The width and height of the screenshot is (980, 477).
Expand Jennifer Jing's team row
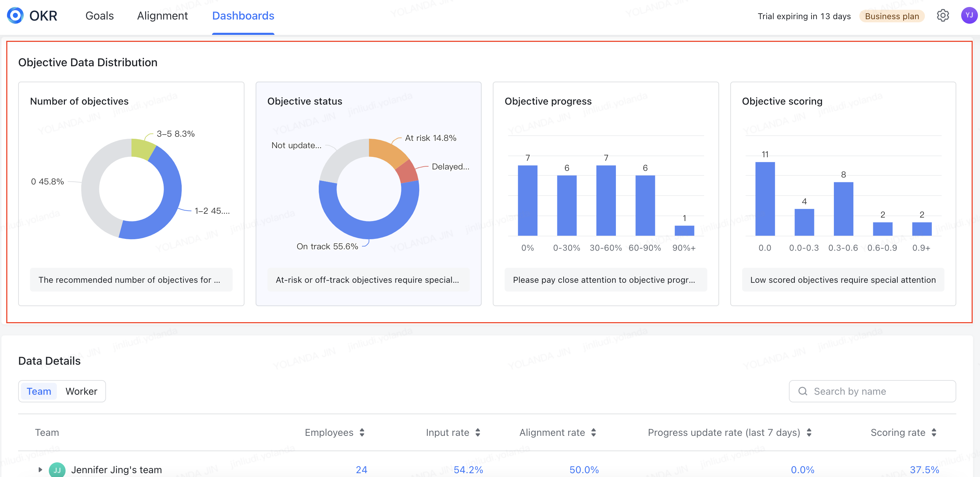coord(40,470)
